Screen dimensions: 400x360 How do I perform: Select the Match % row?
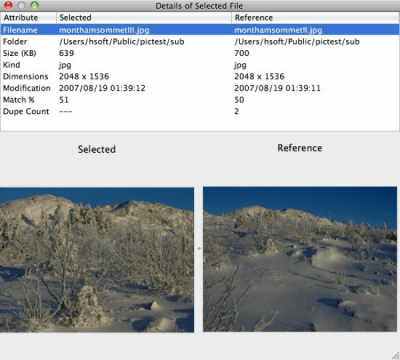click(200, 100)
